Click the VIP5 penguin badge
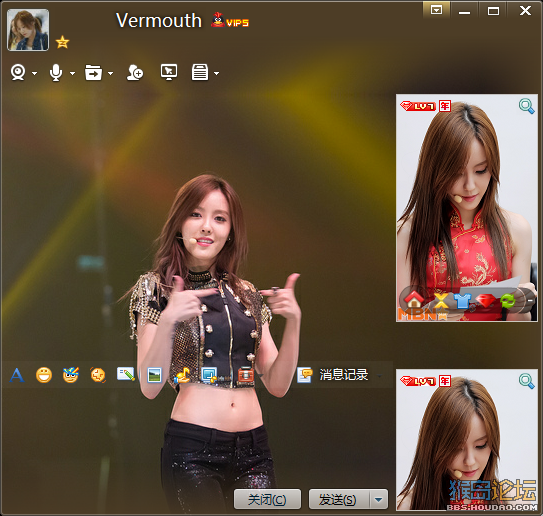The image size is (543, 516). (230, 20)
